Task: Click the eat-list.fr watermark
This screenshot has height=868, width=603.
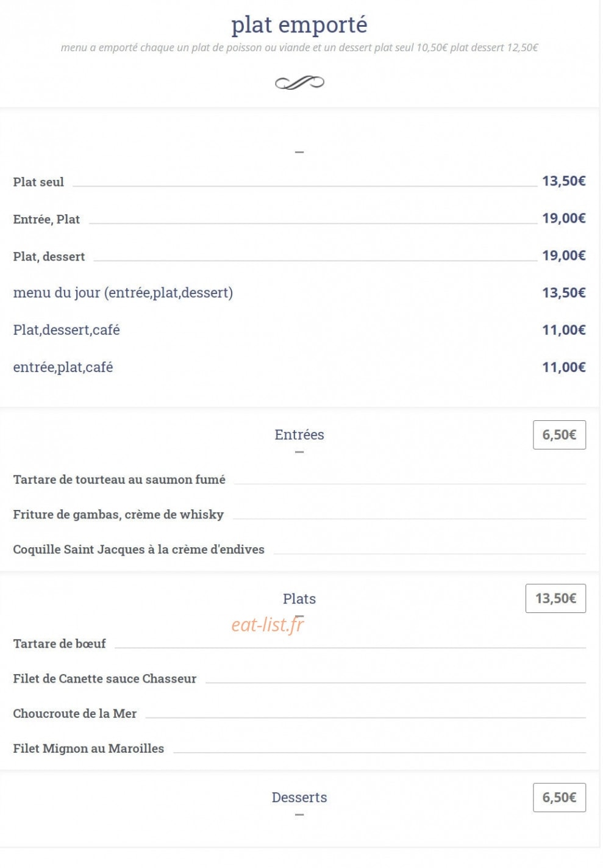Action: click(268, 624)
